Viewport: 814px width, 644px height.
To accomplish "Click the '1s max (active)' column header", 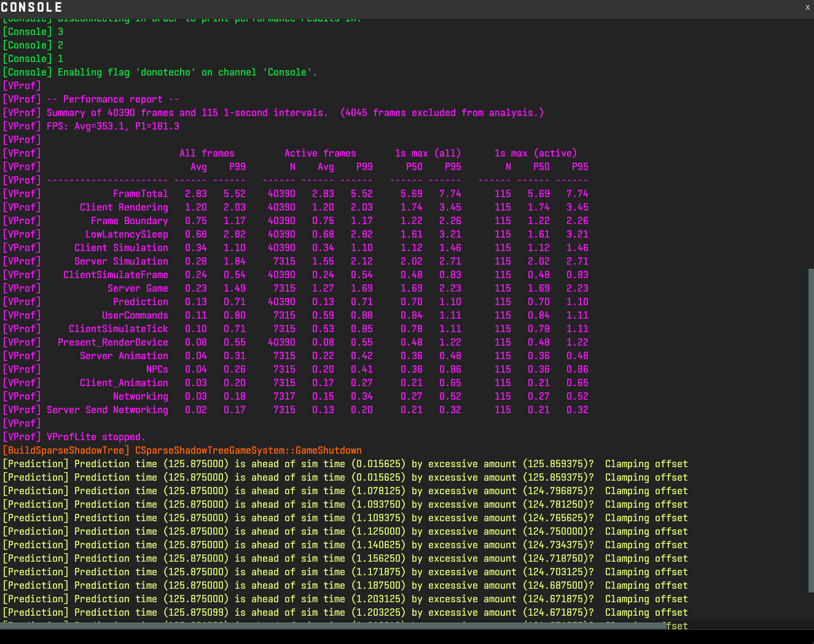I will point(536,153).
